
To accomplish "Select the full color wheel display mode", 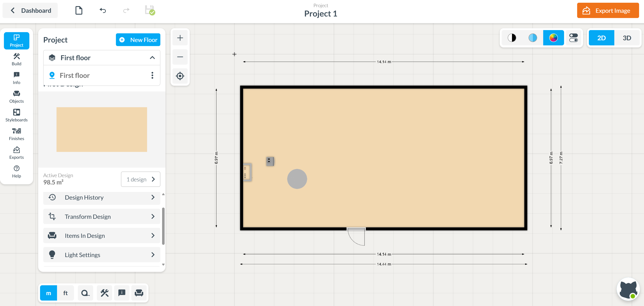I will (553, 38).
